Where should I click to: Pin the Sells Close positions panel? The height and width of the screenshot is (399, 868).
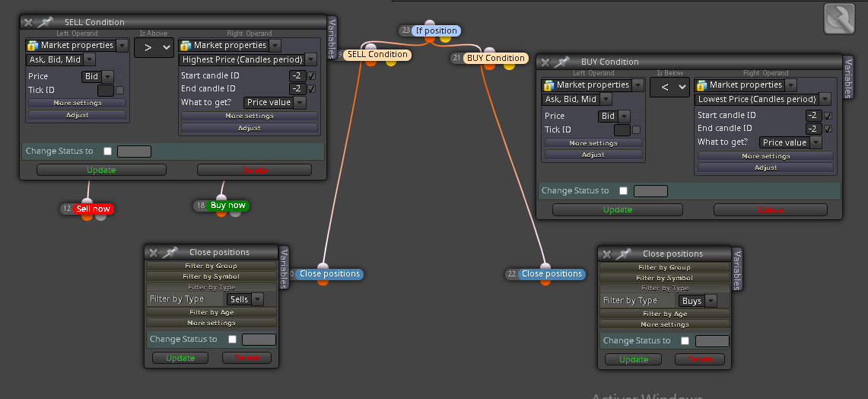170,253
